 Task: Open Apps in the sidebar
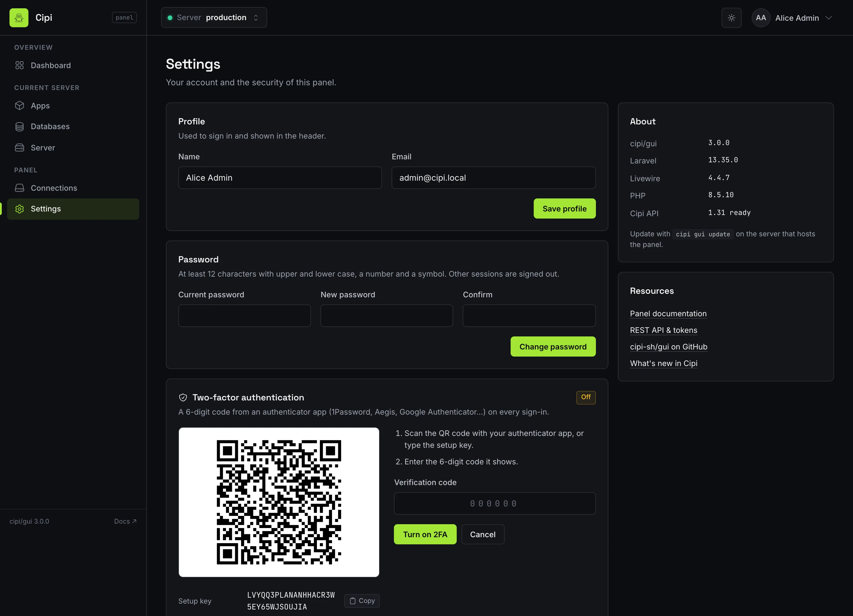73,106
